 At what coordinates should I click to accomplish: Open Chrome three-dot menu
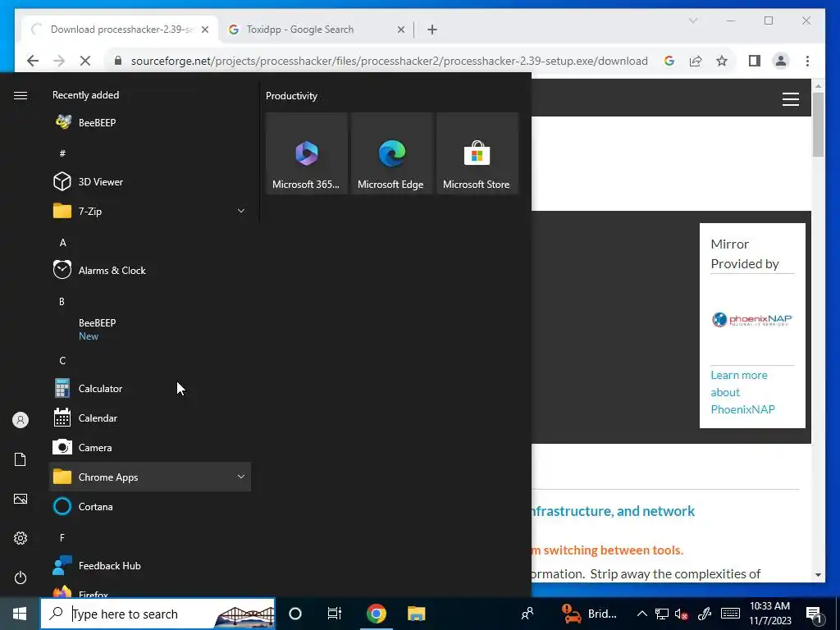point(807,61)
